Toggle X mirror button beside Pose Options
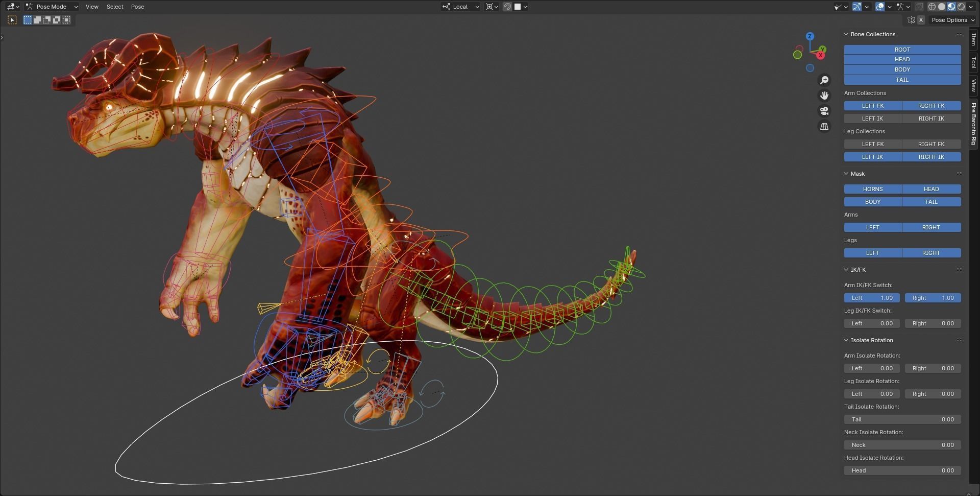 pyautogui.click(x=921, y=20)
